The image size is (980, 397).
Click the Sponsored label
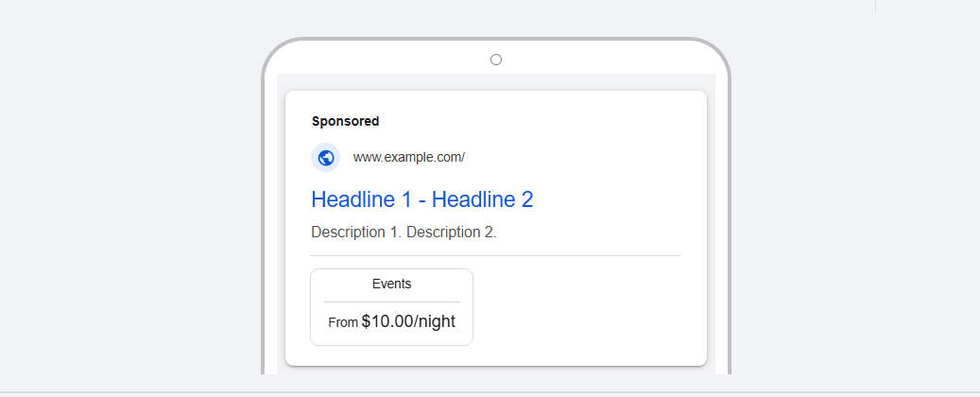click(x=345, y=121)
